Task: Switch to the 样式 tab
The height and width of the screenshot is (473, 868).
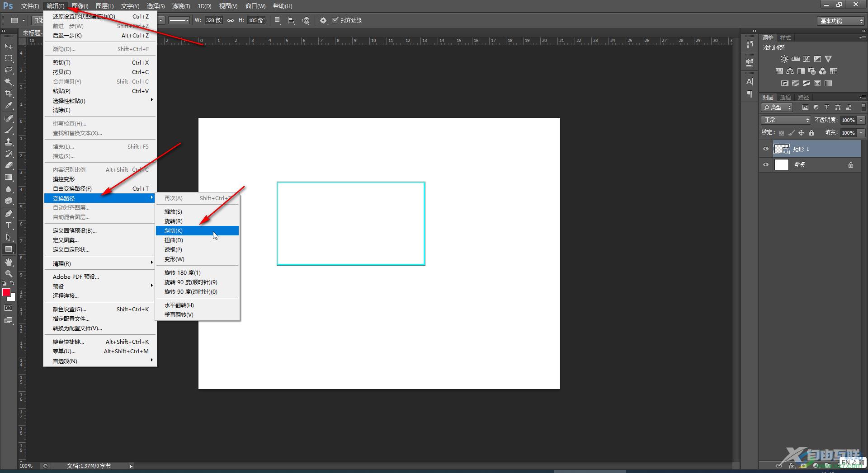Action: pos(785,38)
